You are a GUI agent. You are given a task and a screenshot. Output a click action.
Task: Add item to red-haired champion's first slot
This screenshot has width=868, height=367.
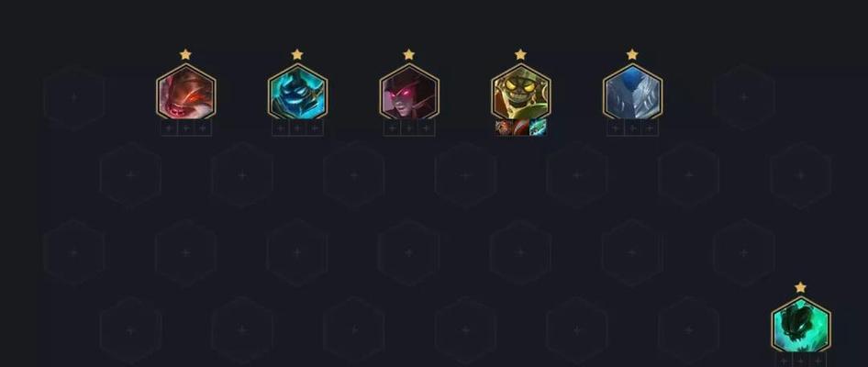pyautogui.click(x=169, y=128)
